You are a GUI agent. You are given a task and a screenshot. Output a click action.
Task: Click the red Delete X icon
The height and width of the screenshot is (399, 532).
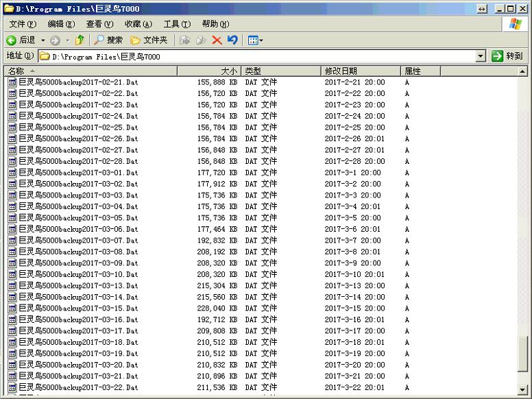[217, 40]
